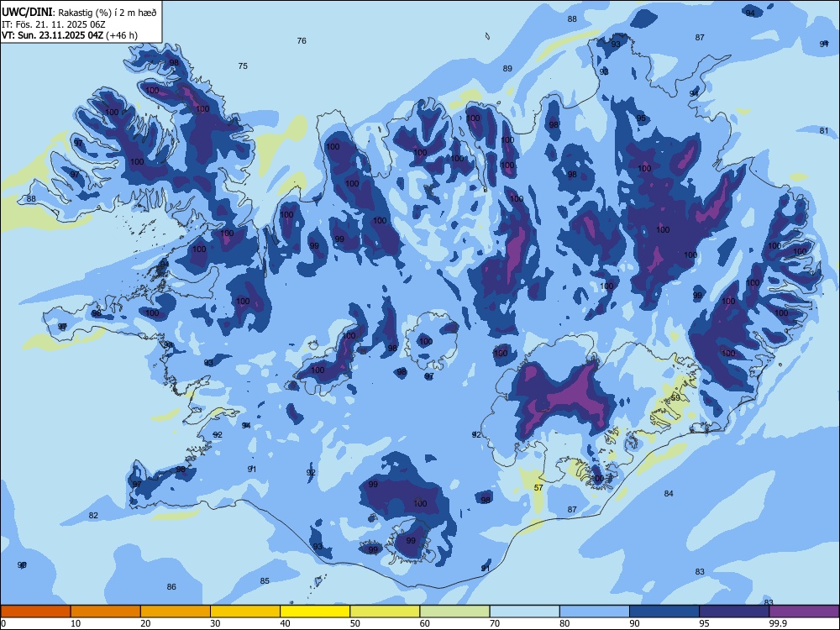The image size is (840, 630).
Task: Click the 20–30 amber legend swatch
Action: pos(176,612)
